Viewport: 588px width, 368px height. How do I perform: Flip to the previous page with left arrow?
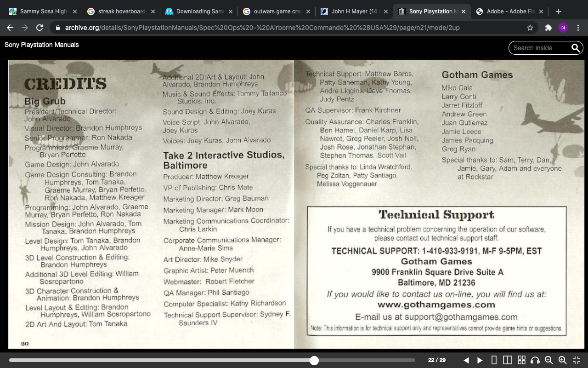[x=466, y=360]
